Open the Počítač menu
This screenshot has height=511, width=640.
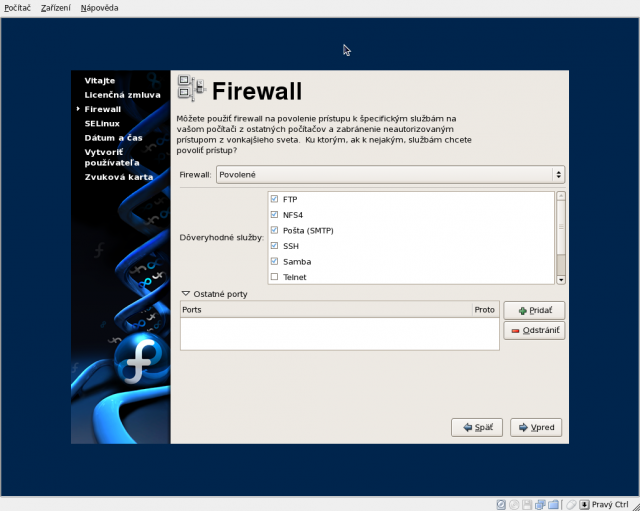pos(17,8)
